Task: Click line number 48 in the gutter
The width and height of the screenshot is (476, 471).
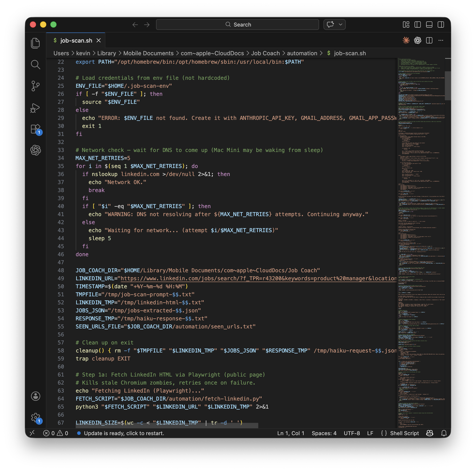Action: coord(61,270)
